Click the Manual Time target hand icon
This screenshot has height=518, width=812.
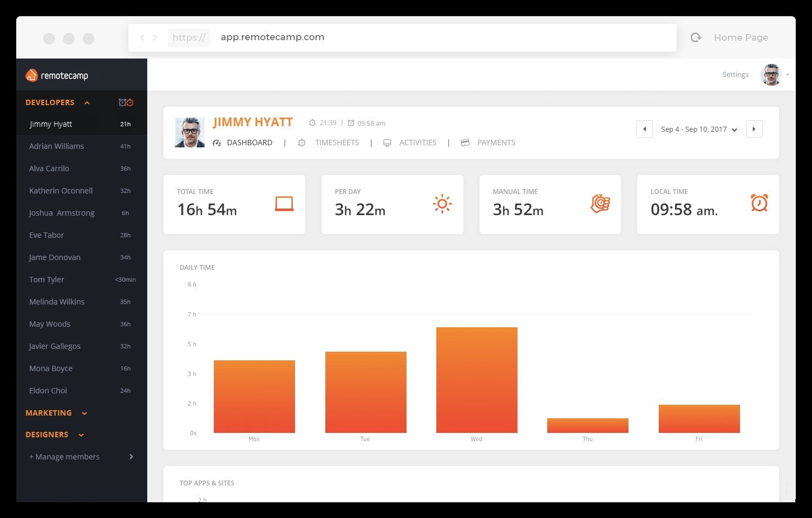tap(600, 204)
